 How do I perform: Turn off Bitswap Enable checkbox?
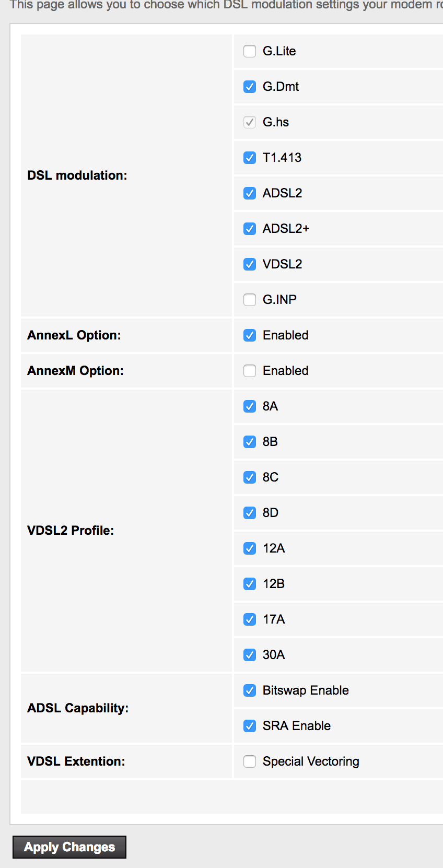pos(250,690)
